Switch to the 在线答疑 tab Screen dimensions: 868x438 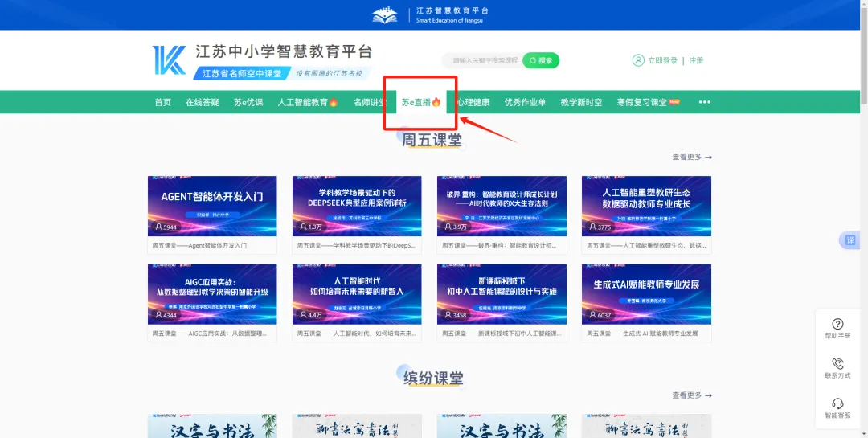[x=203, y=102]
